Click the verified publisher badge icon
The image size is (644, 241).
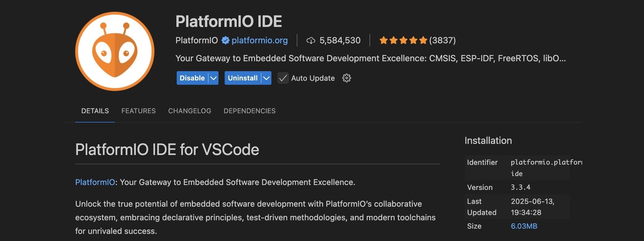[x=225, y=40]
